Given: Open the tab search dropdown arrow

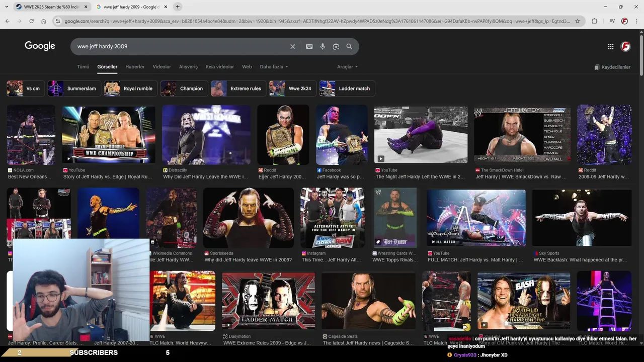Looking at the screenshot, I should (6, 7).
